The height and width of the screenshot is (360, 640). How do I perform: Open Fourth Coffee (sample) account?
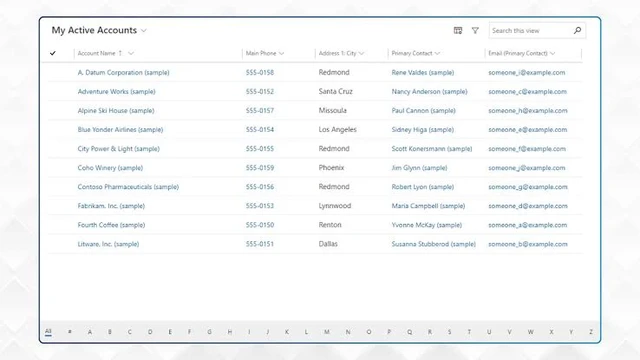click(111, 225)
